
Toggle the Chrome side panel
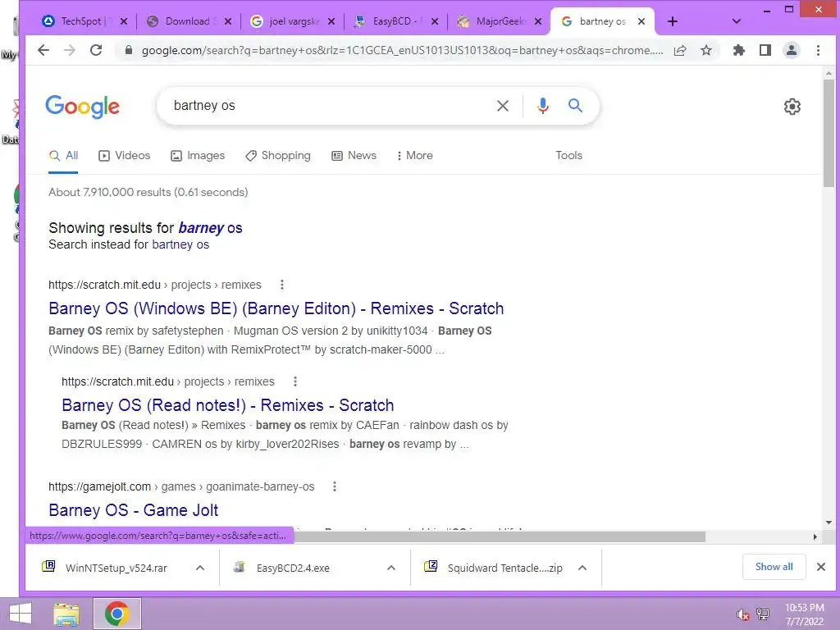pyautogui.click(x=765, y=50)
